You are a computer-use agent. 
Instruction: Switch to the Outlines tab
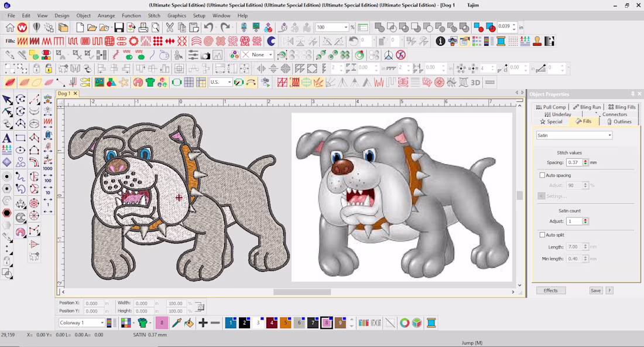[x=619, y=122]
